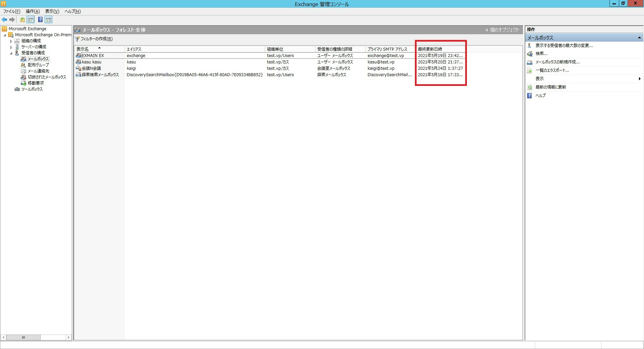The width and height of the screenshot is (644, 349).
Task: Select the メール連絡先 contact icon in tree
Action: coord(23,71)
